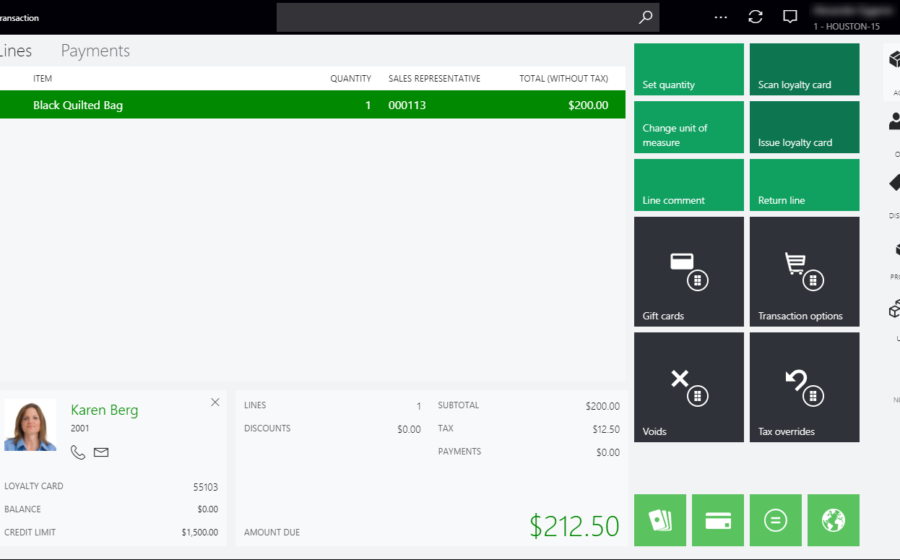Click the AMOUNT DUE label
Image resolution: width=900 pixels, height=560 pixels.
[271, 532]
